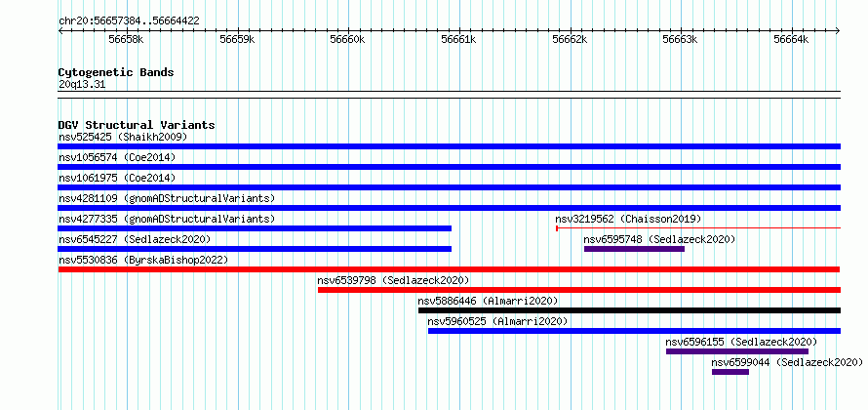Open the nsv6539798 (Sedlazeck2020) label
The width and height of the screenshot is (868, 410).
[394, 280]
